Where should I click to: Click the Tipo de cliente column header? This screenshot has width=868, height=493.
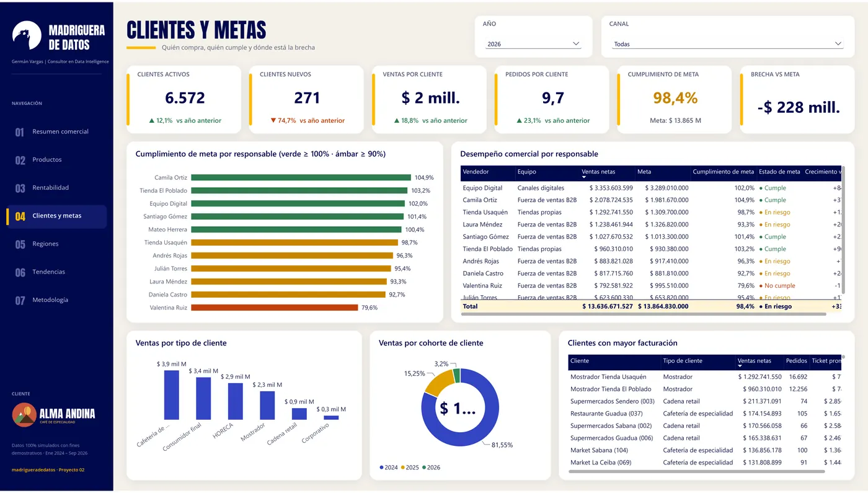[x=697, y=362]
